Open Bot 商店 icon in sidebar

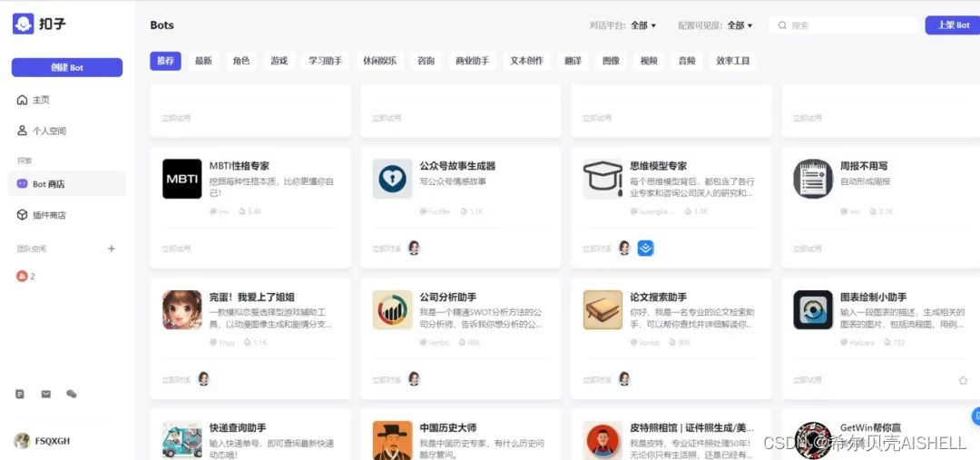[22, 184]
